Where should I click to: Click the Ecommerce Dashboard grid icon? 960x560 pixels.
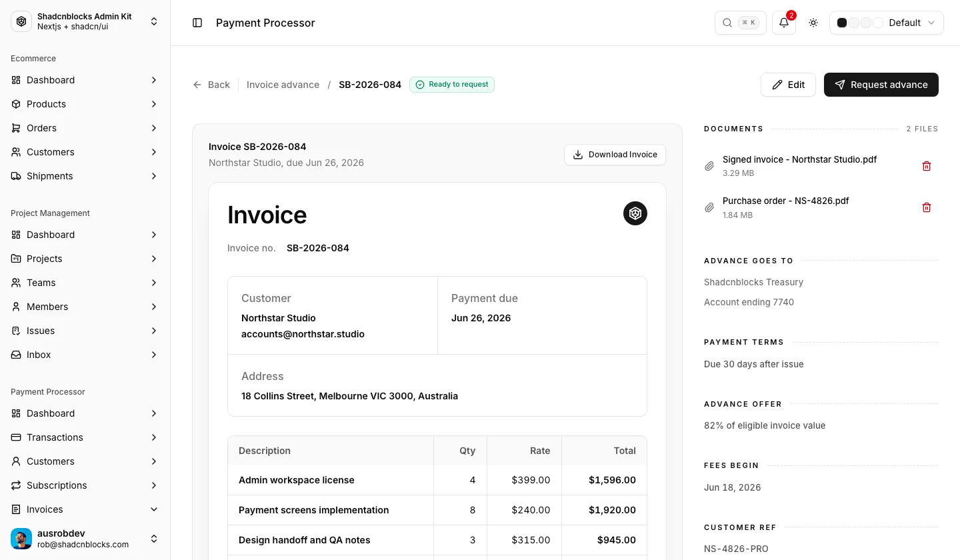click(16, 80)
